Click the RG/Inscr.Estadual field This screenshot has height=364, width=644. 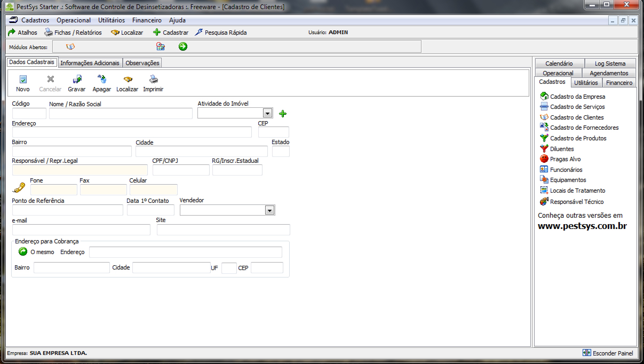tap(237, 170)
